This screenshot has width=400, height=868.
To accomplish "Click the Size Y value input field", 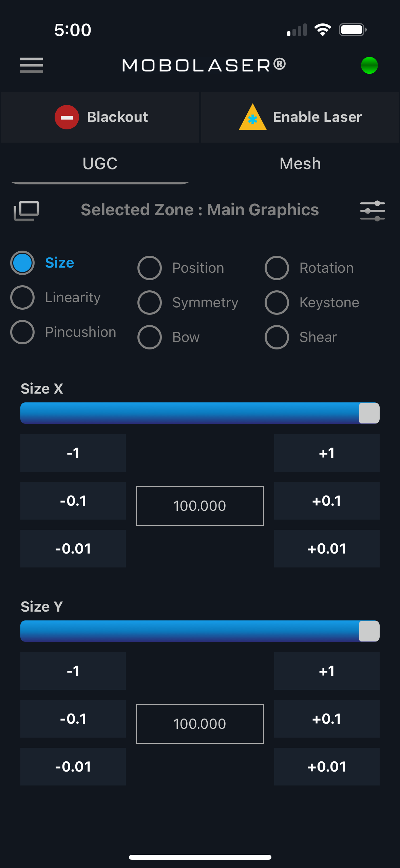I will (200, 724).
